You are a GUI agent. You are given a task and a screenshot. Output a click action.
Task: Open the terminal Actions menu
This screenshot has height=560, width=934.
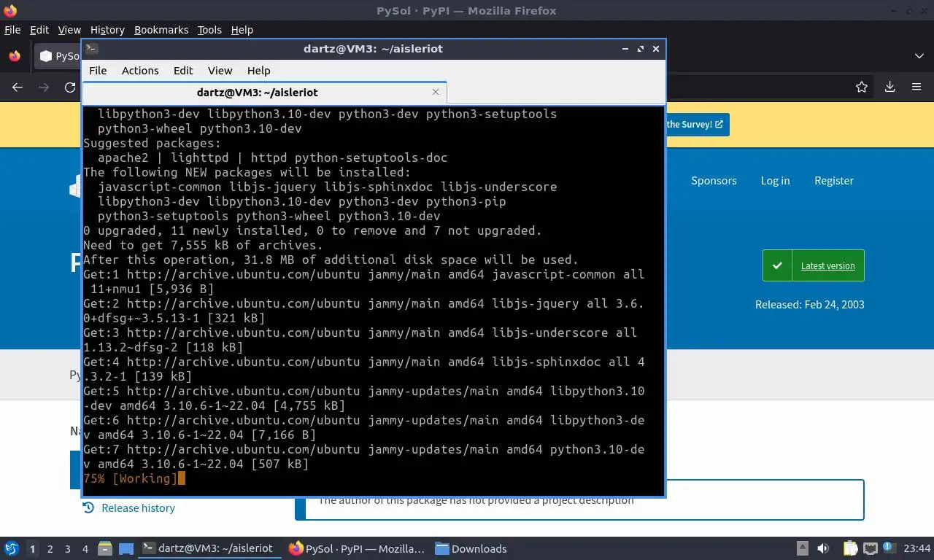(x=140, y=71)
